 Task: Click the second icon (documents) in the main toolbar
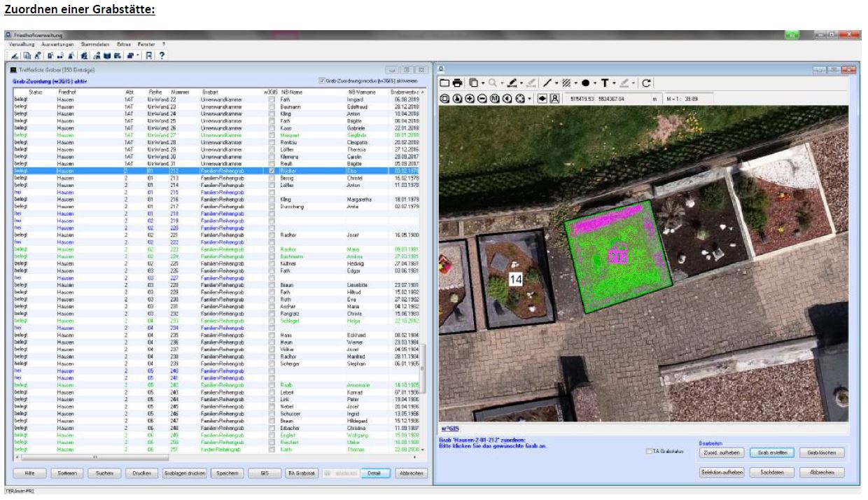pos(26,55)
